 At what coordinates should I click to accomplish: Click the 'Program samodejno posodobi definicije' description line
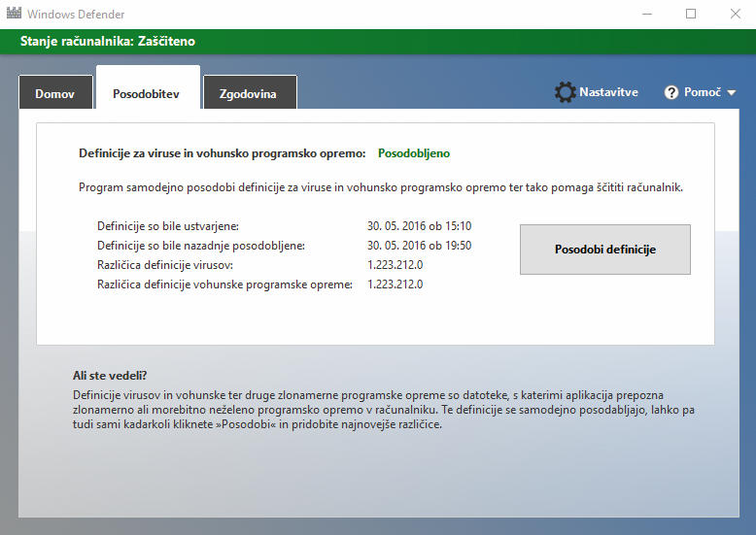coord(380,187)
